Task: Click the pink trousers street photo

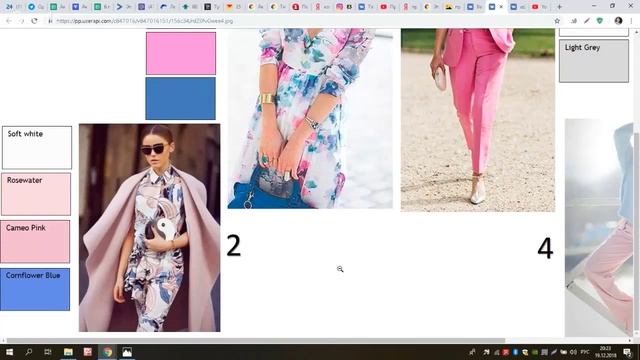Action: click(x=478, y=120)
